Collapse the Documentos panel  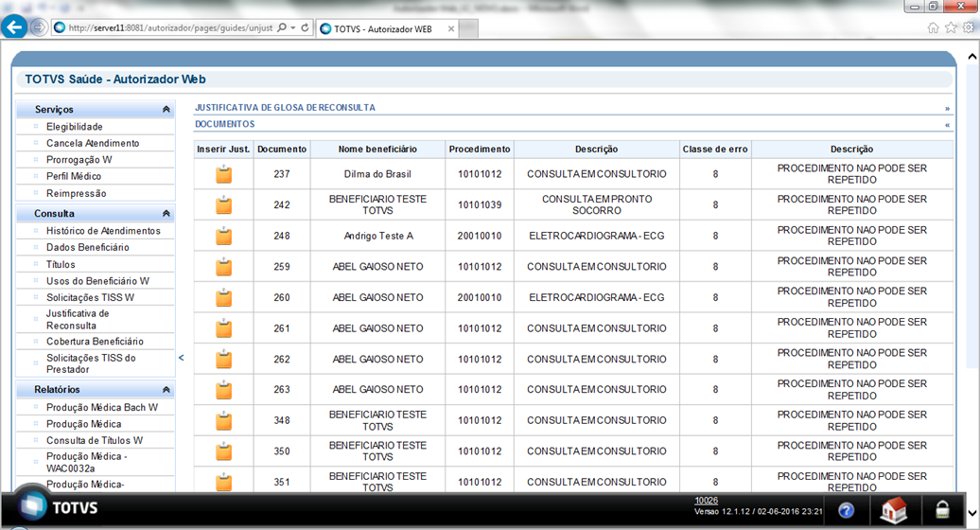[948, 125]
